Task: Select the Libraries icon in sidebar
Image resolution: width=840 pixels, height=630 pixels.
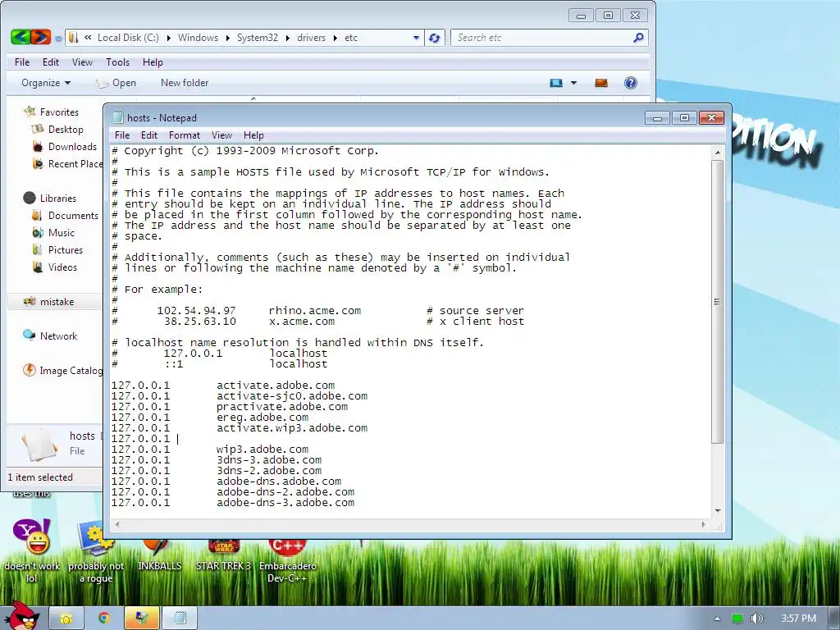Action: 30,198
